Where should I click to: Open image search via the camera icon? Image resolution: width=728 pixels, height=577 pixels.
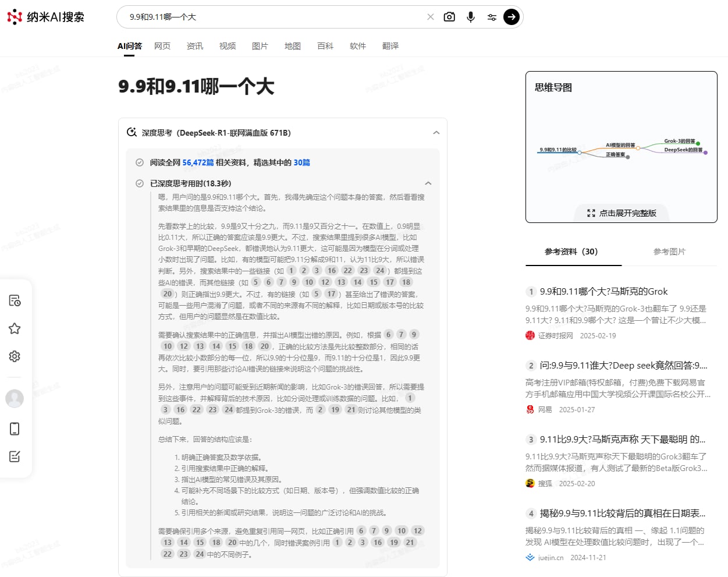449,17
